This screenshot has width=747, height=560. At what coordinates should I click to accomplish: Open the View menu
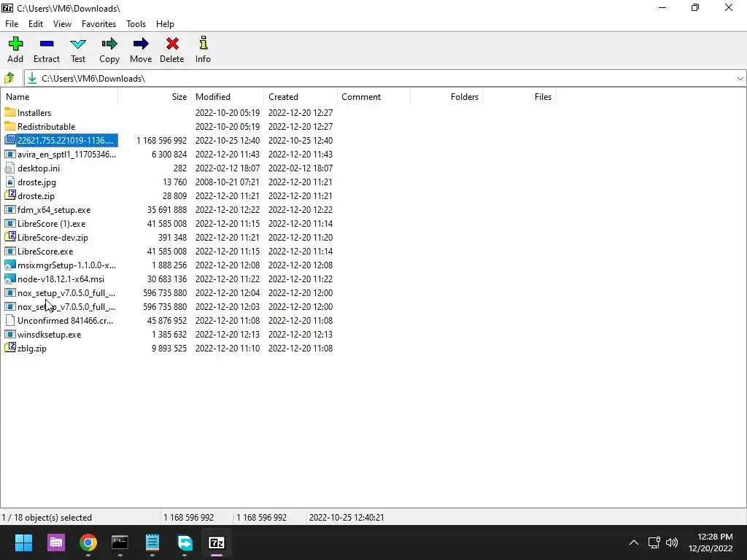coord(63,24)
